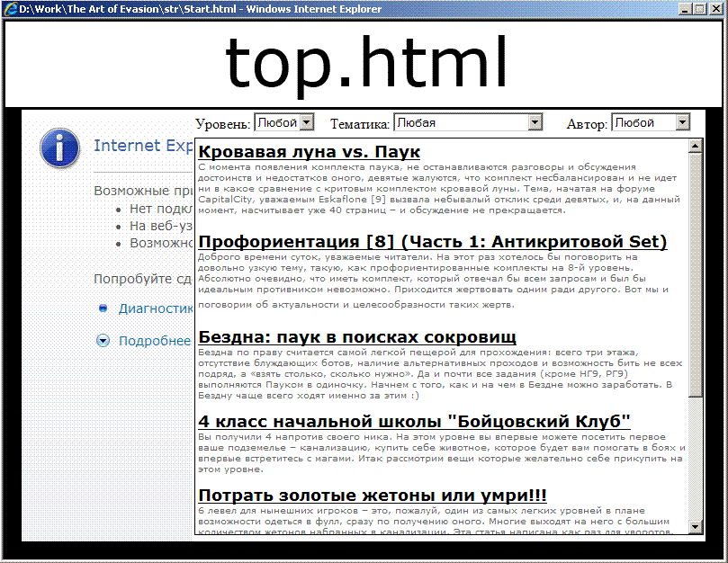Open article Кровавая луна vs. Паук
728x563 pixels.
pos(309,151)
